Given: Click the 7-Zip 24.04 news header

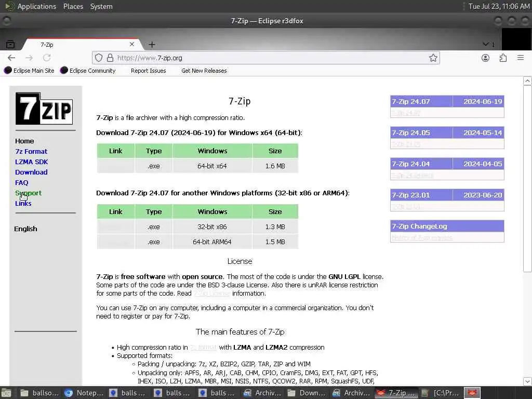Looking at the screenshot, I should 447,164.
